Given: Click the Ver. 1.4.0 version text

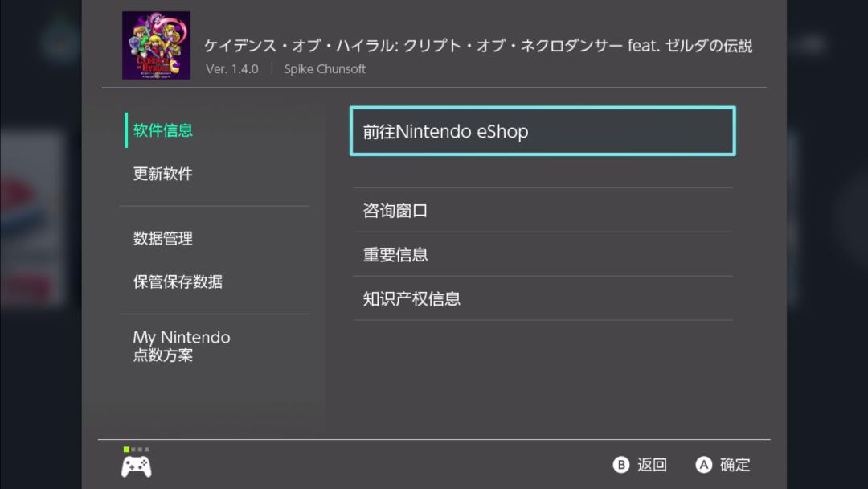Looking at the screenshot, I should (x=232, y=69).
